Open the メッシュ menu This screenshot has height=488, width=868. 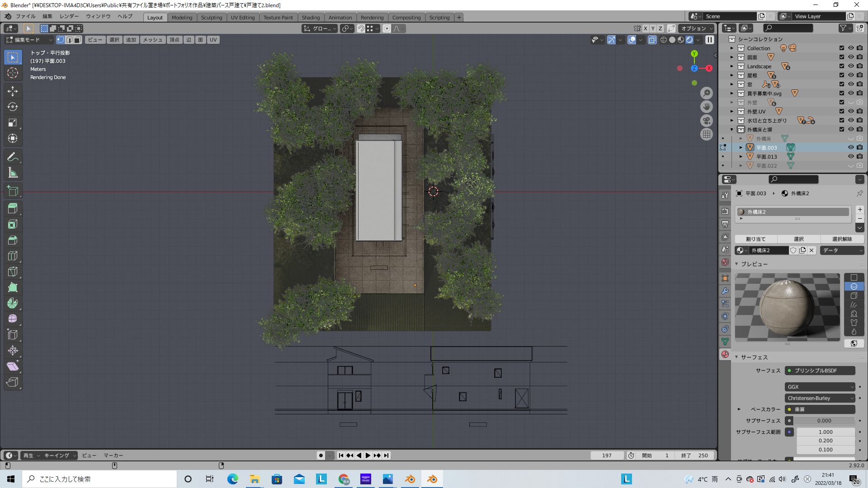pyautogui.click(x=152, y=40)
